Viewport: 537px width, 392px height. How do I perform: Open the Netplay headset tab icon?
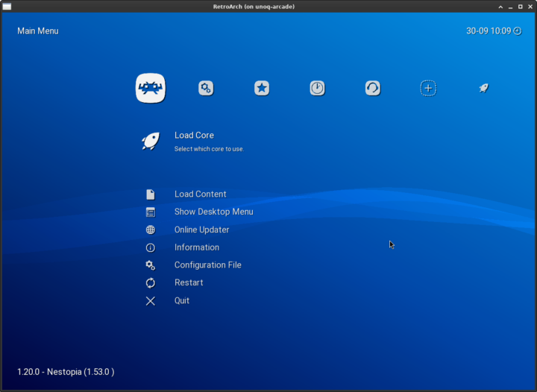tap(373, 88)
